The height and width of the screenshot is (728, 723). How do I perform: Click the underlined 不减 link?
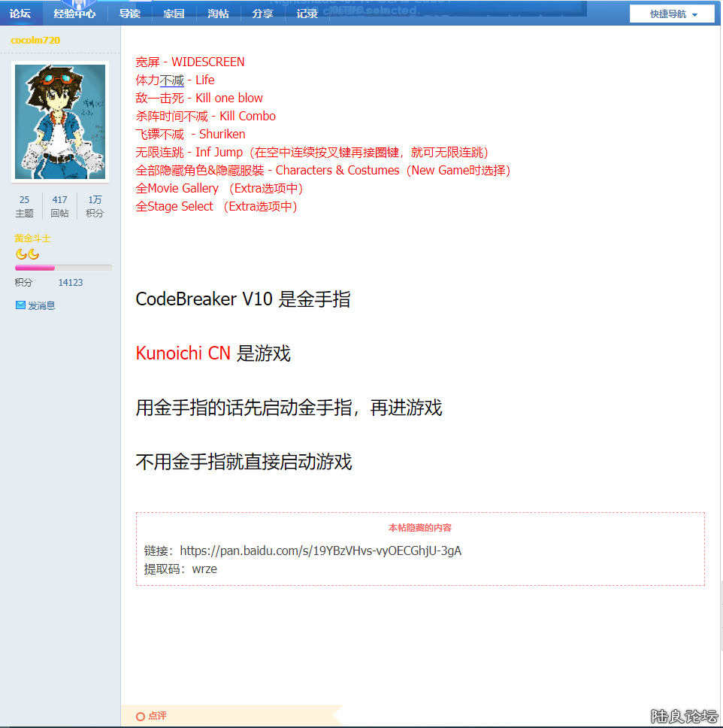[172, 80]
